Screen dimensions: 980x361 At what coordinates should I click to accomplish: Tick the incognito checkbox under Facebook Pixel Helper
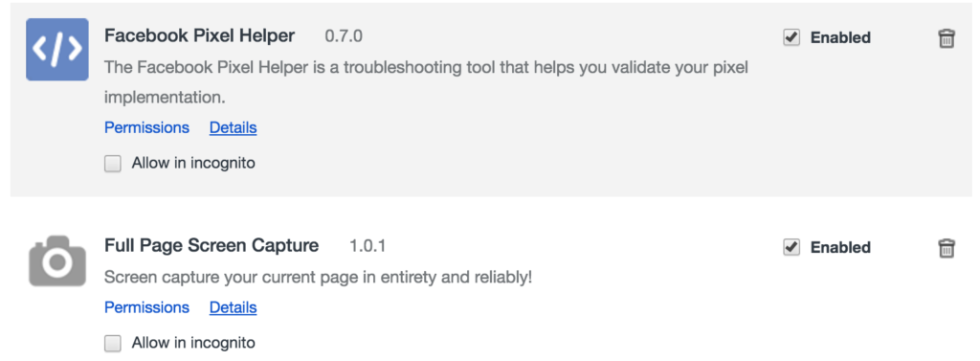[113, 164]
